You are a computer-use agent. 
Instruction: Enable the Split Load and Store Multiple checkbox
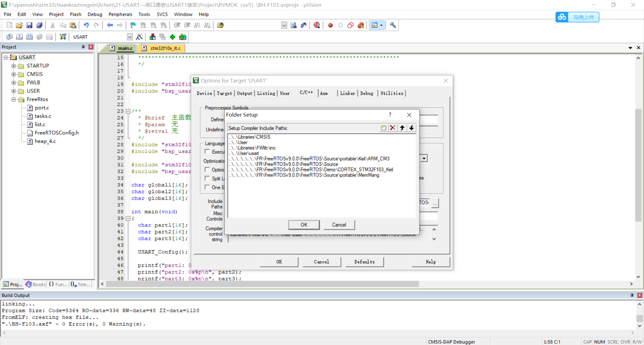207,178
